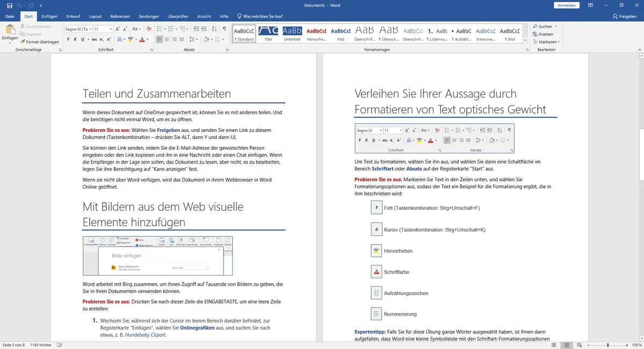The height and width of the screenshot is (349, 644).
Task: Switch to the Überprüfen tab
Action: click(x=178, y=17)
